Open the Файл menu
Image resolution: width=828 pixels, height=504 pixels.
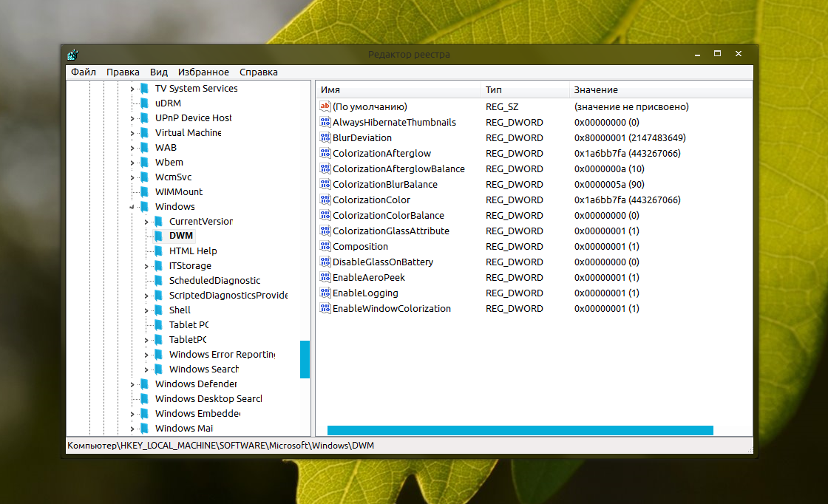click(x=84, y=72)
